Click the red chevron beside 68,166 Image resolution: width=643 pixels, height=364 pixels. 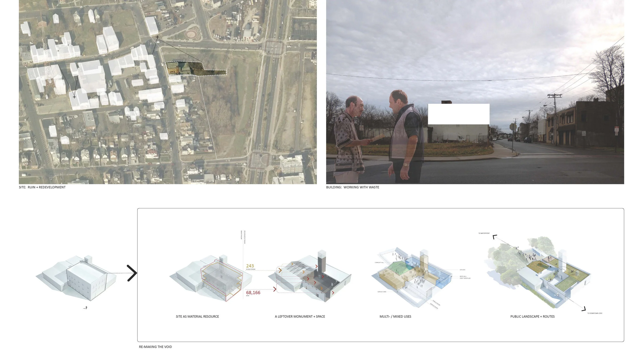coord(275,289)
